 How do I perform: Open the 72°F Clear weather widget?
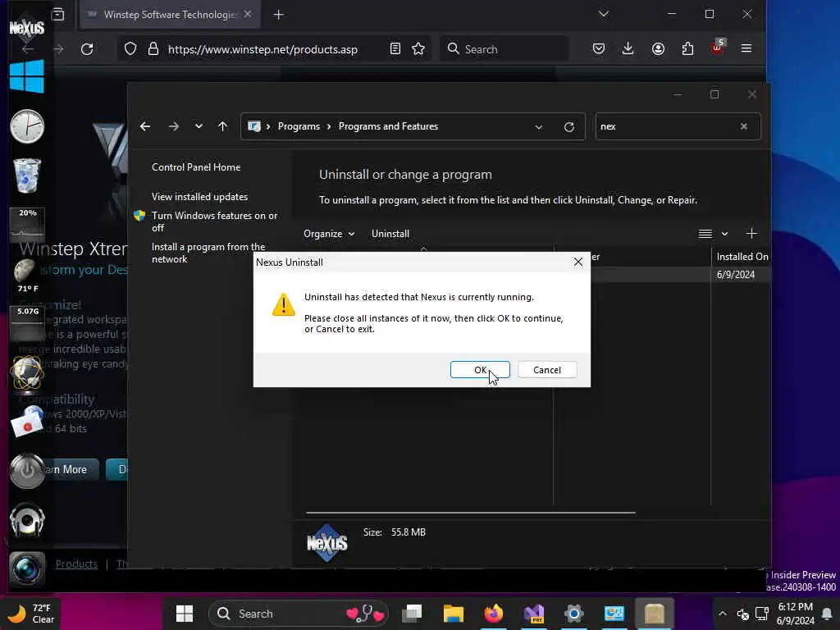[x=31, y=614]
